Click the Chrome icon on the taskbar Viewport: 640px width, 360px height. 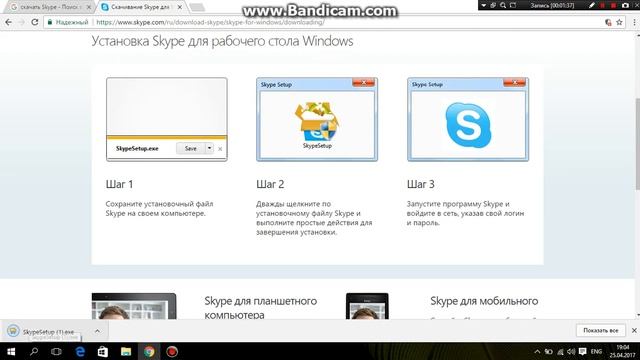pos(149,351)
